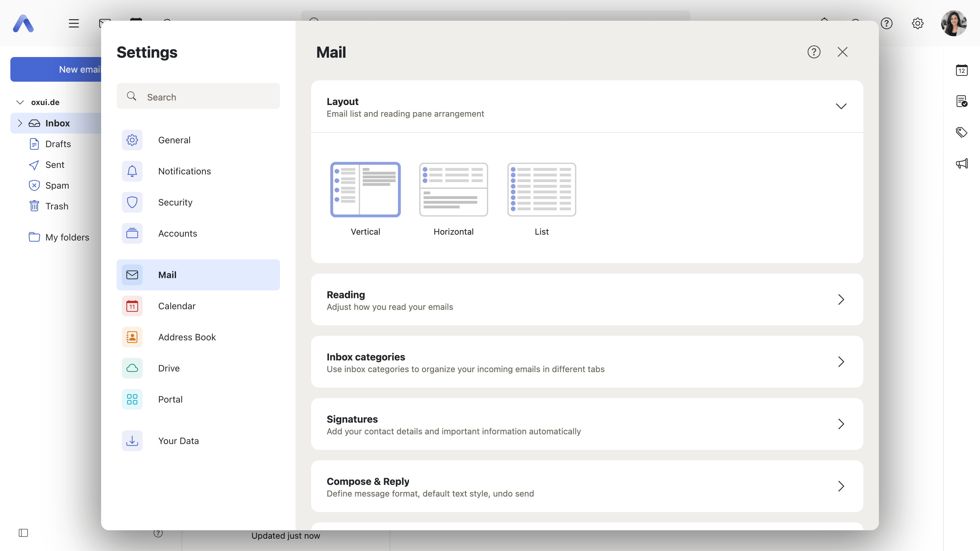Open the Spam folder
Image resolution: width=980 pixels, height=551 pixels.
[x=57, y=185]
